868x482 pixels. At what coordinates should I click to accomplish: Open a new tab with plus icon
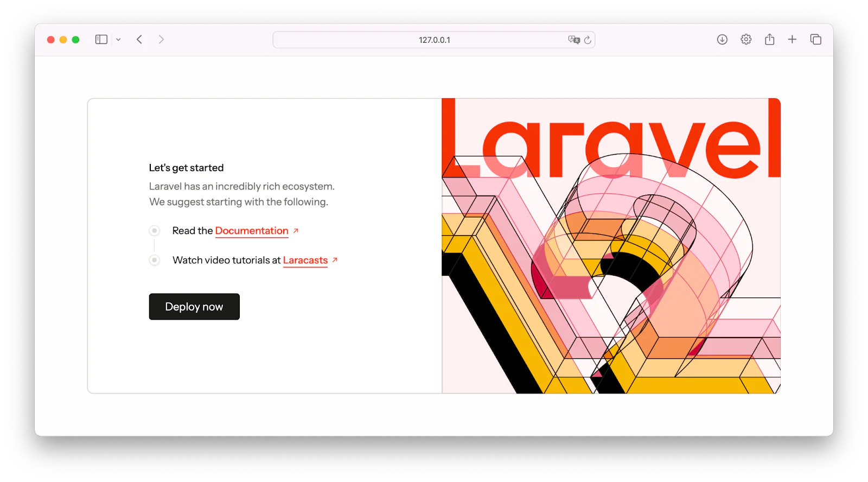(x=792, y=40)
